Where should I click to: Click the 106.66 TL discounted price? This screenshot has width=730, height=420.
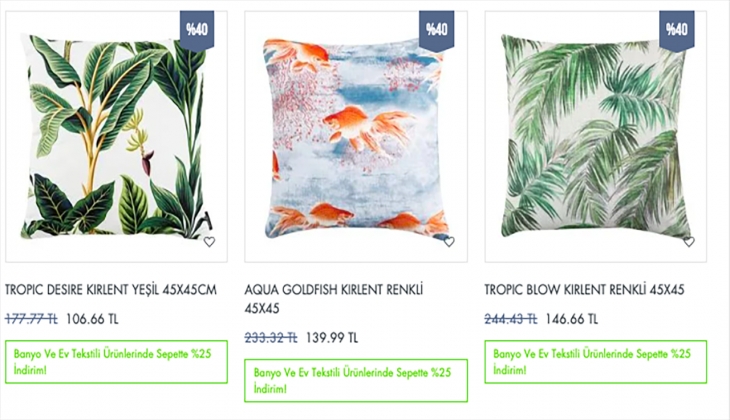(92, 319)
